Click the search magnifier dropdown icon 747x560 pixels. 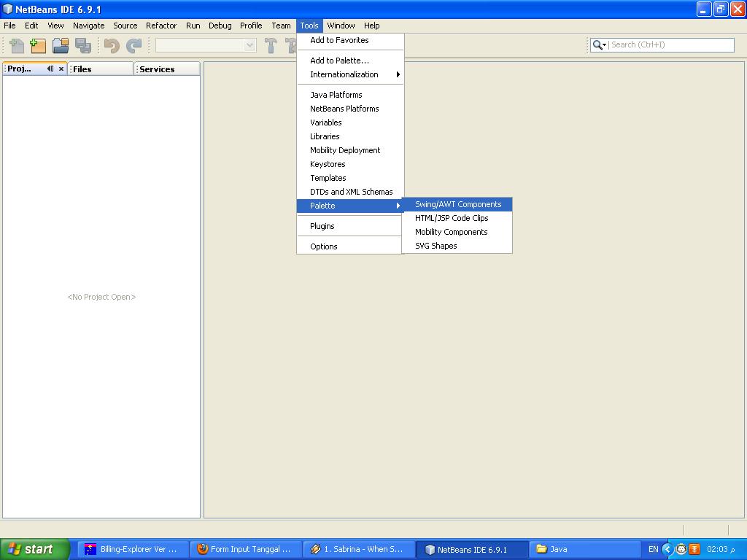point(600,44)
